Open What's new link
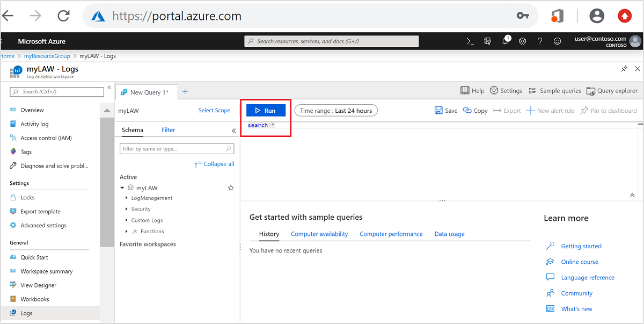644x324 pixels. [x=577, y=309]
